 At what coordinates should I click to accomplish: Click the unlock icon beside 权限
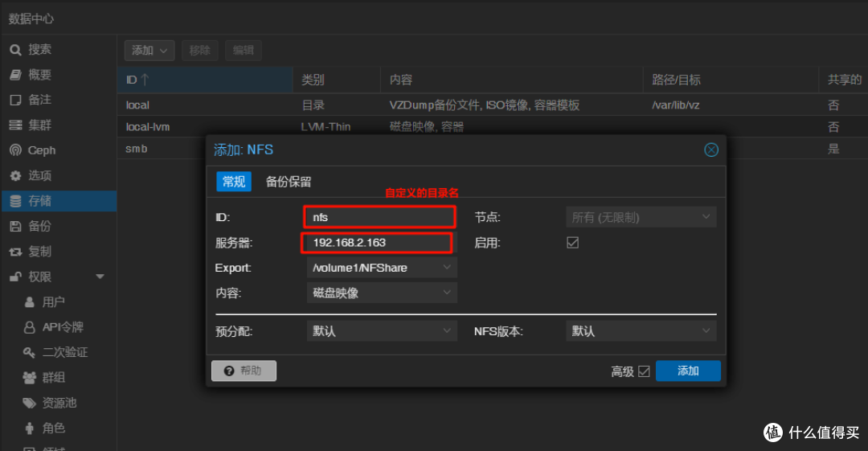pos(15,277)
